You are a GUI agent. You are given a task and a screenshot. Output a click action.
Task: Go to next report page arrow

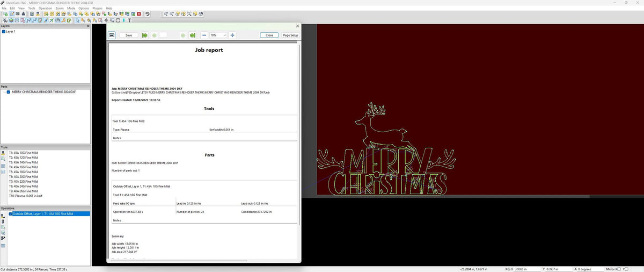(x=183, y=35)
